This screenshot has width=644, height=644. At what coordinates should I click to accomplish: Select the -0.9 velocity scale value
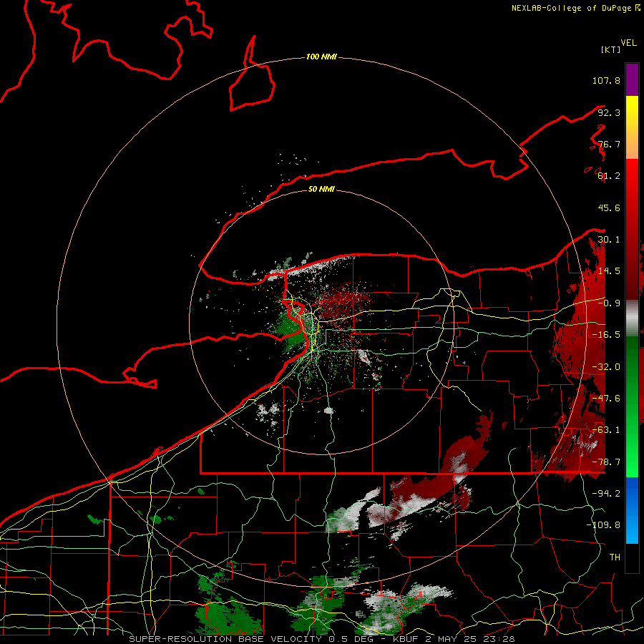pyautogui.click(x=609, y=303)
